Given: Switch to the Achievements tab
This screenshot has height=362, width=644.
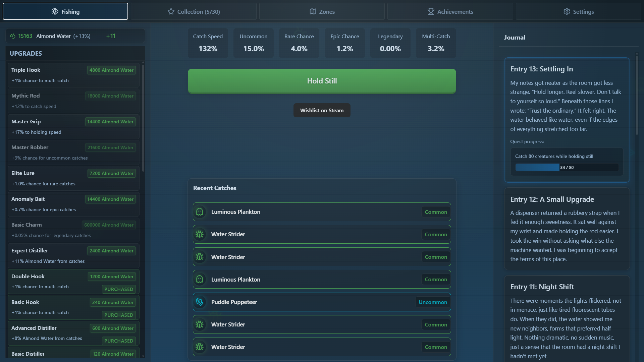Looking at the screenshot, I should point(450,11).
